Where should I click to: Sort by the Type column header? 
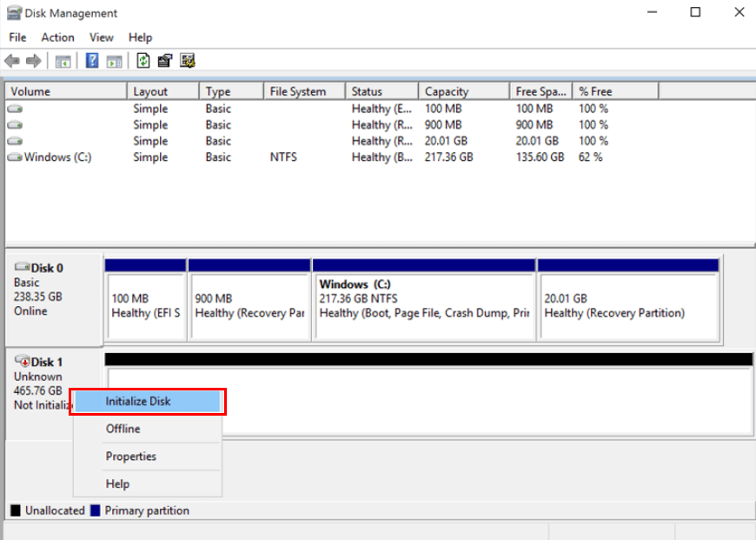(x=231, y=91)
